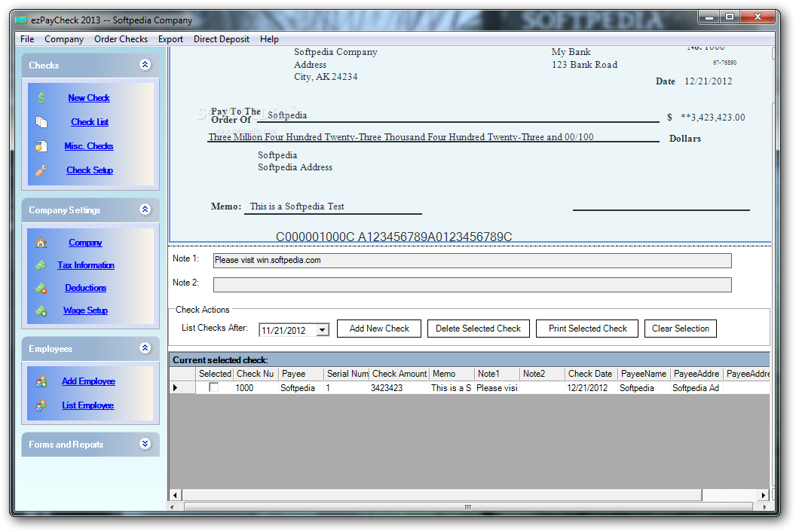Select the row header arrow for check 1000

[x=182, y=388]
